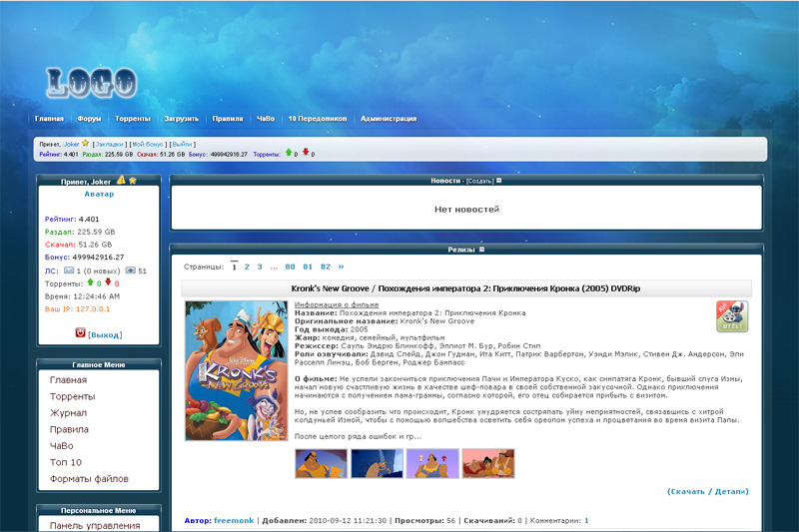Go to page 80 of releases
Viewport: 799px width, 532px height.
point(290,266)
